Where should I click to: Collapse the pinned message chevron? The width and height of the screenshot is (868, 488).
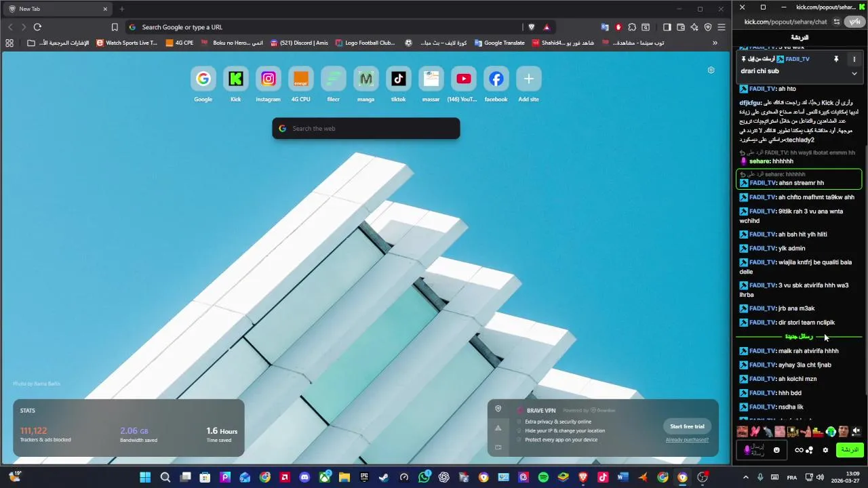[854, 73]
